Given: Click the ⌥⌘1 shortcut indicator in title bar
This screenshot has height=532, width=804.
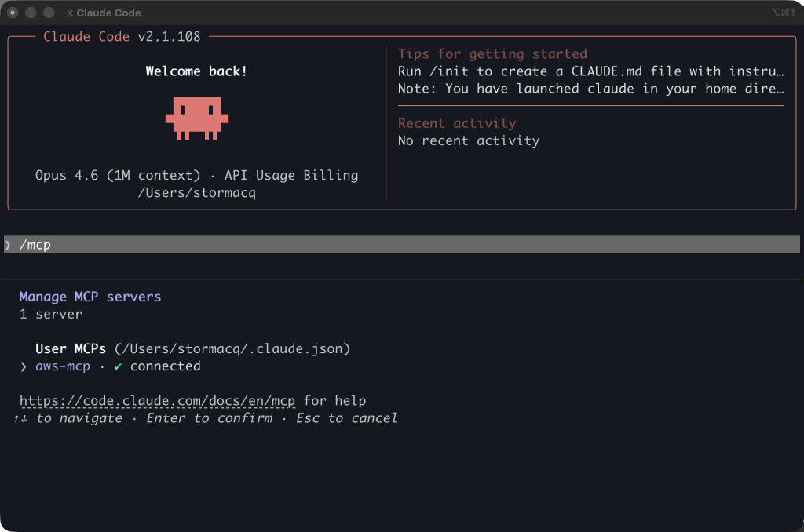Looking at the screenshot, I should (x=783, y=13).
